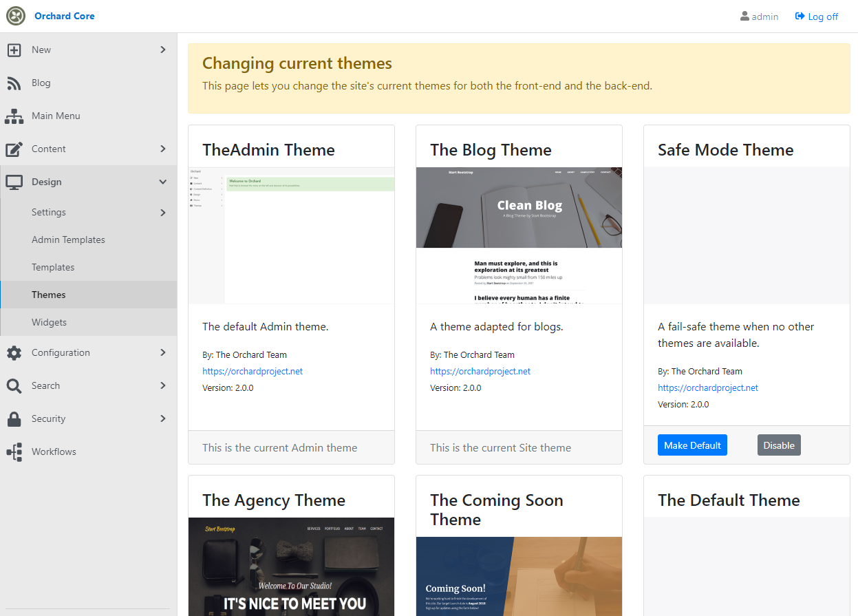Open the Main Menu item

tap(89, 116)
